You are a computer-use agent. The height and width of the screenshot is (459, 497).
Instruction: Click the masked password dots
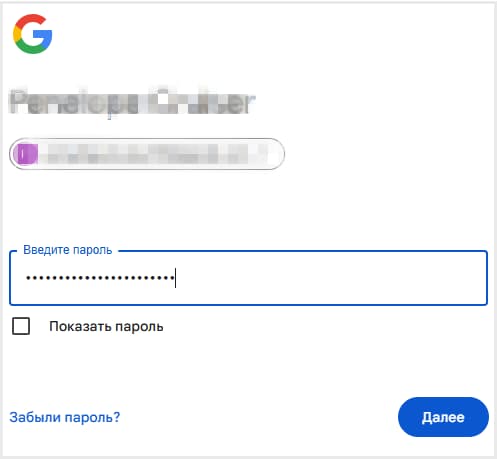pyautogui.click(x=100, y=278)
